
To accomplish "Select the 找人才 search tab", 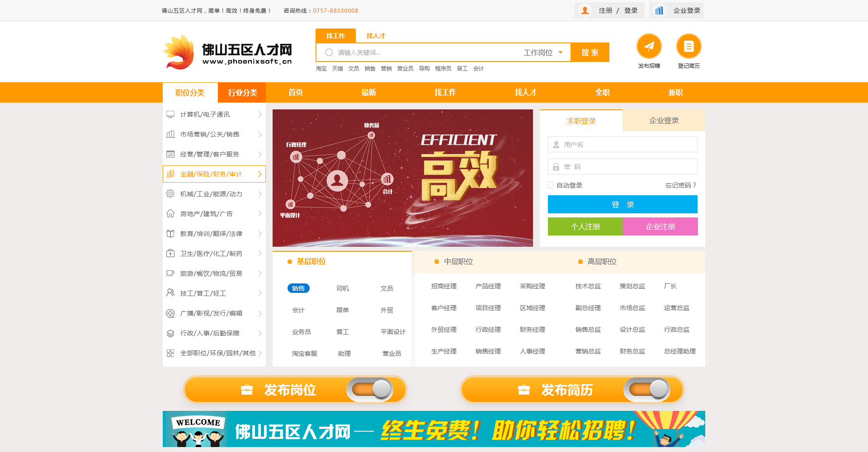I will point(375,36).
